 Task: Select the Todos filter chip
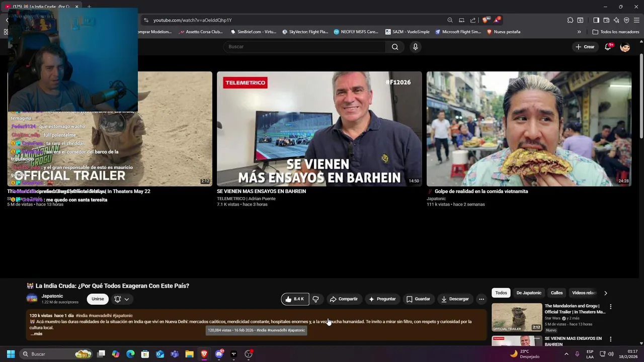501,293
